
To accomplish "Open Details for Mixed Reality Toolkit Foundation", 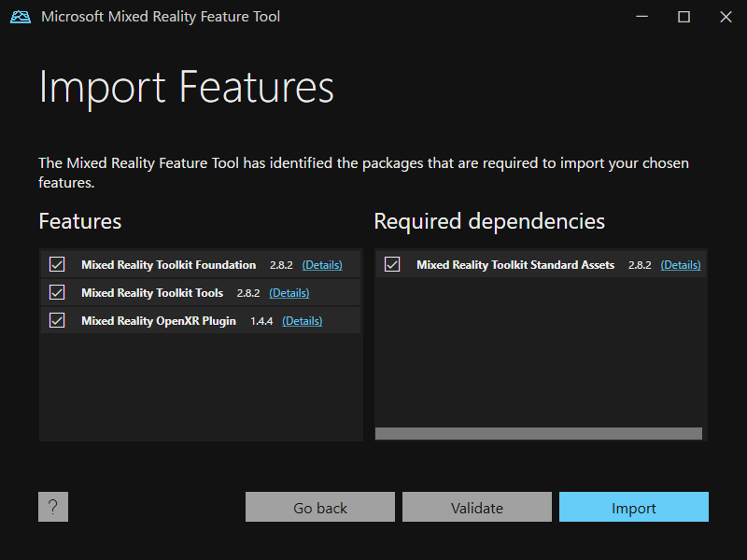I will point(322,265).
